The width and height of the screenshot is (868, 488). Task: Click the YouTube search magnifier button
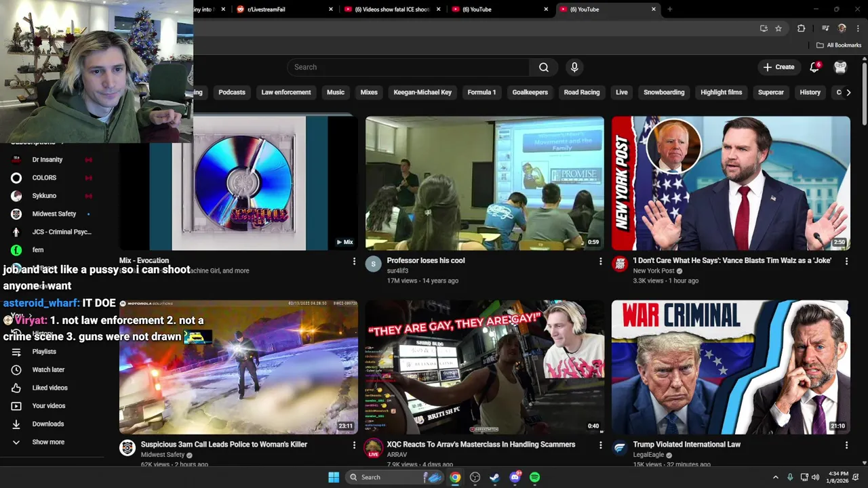pyautogui.click(x=544, y=67)
